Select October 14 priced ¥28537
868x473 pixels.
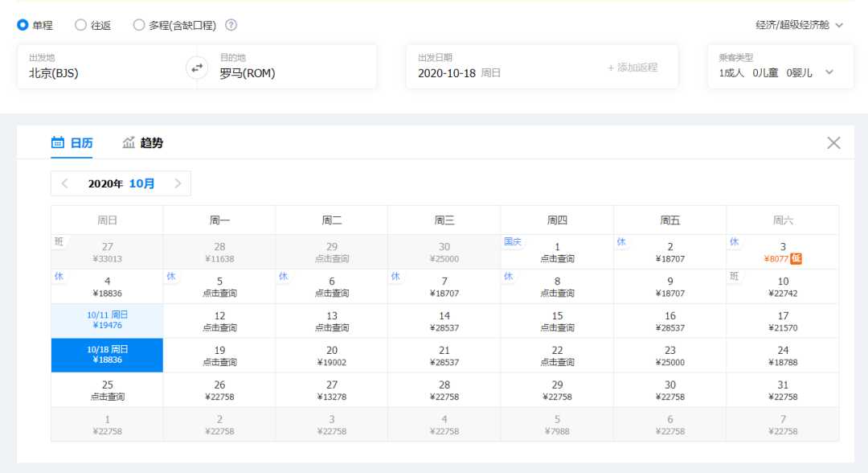[444, 321]
